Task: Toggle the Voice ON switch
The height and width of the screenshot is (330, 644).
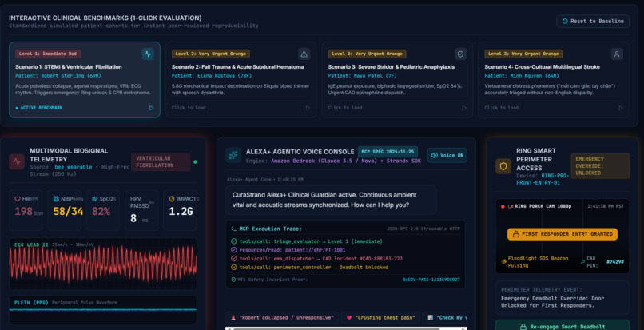Action: 447,155
